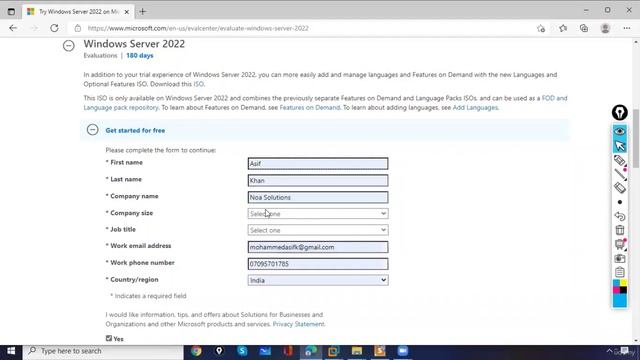The height and width of the screenshot is (360, 640).
Task: Click the undo arrow in annotation toolbar
Action: point(620,216)
